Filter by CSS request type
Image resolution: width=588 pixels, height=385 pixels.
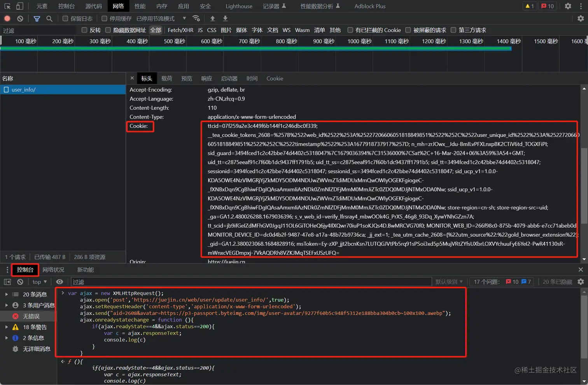[212, 30]
